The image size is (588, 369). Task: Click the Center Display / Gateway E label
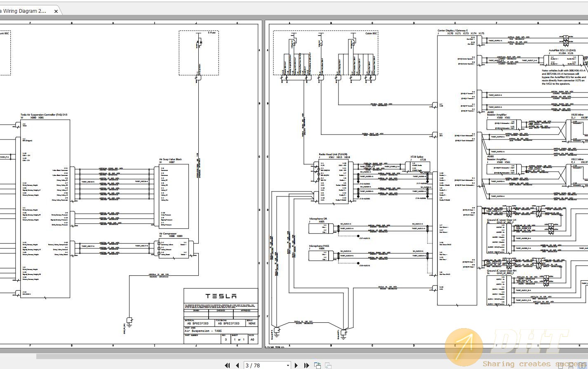[x=453, y=31]
